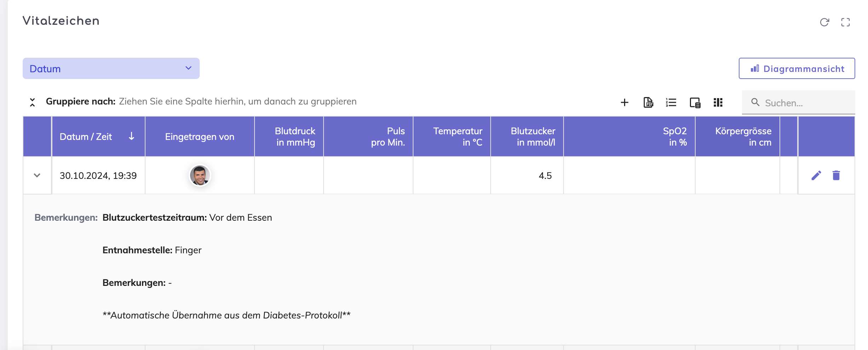Click the refresh icon in Vitalzeichen header

click(824, 22)
